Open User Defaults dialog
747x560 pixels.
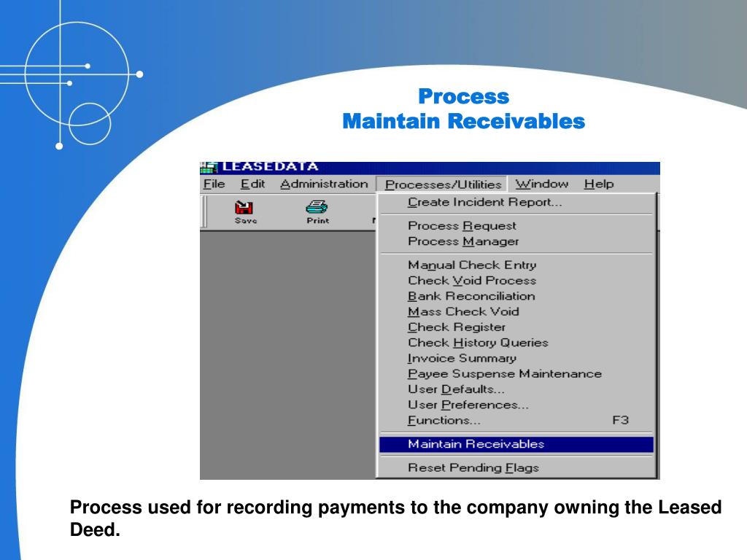pos(516,389)
